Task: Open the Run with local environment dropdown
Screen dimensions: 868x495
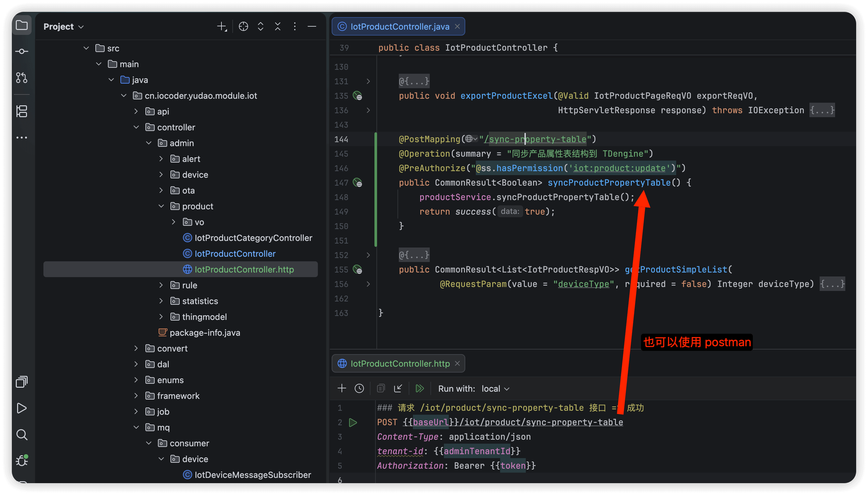Action: (495, 389)
